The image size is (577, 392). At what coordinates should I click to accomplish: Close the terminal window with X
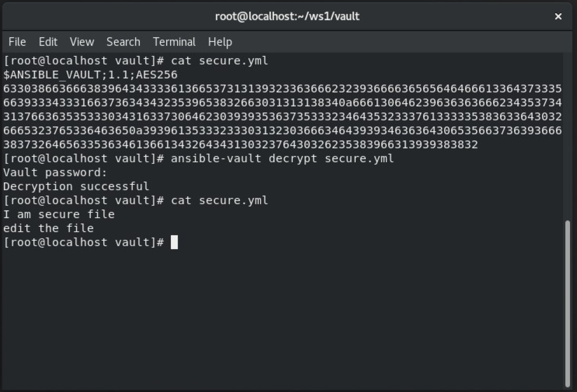558,16
